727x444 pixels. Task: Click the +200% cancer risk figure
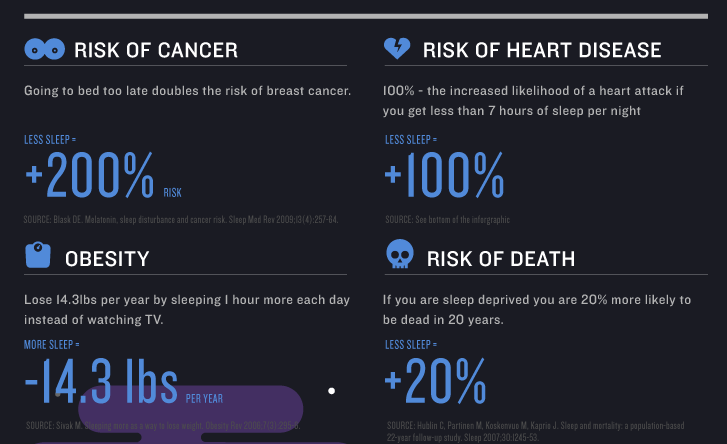click(x=90, y=177)
